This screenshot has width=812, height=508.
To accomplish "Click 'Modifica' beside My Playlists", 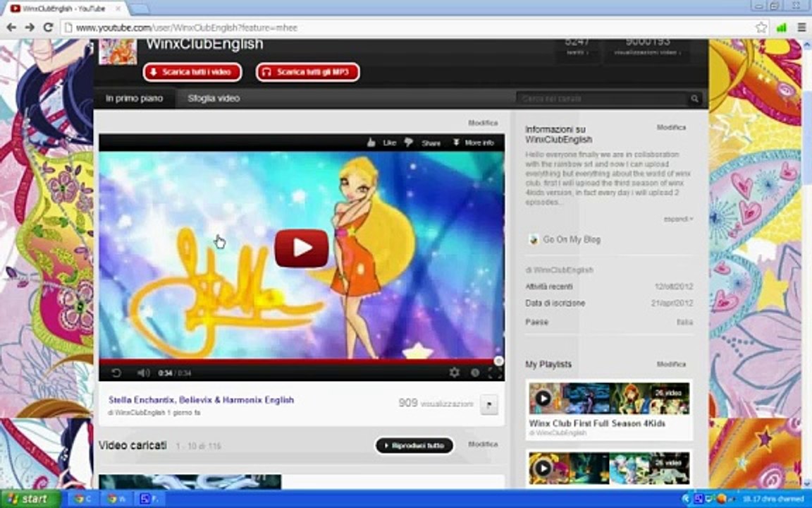I will point(671,364).
